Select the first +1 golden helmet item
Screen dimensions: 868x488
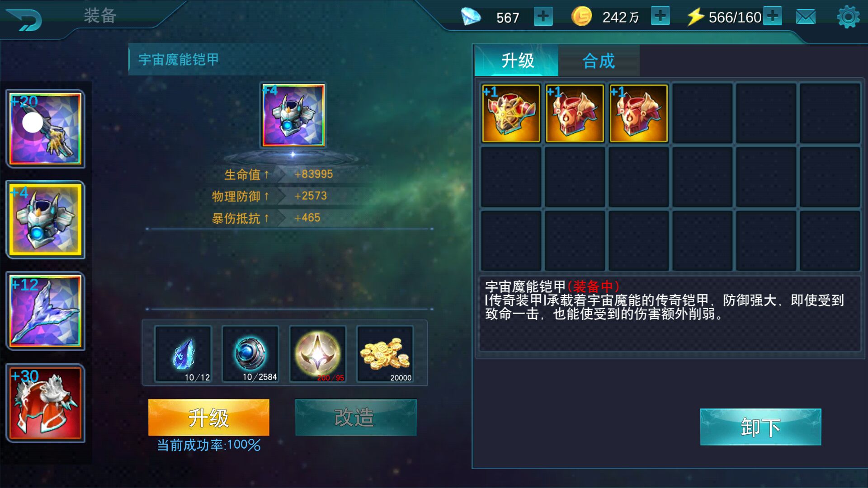(511, 113)
